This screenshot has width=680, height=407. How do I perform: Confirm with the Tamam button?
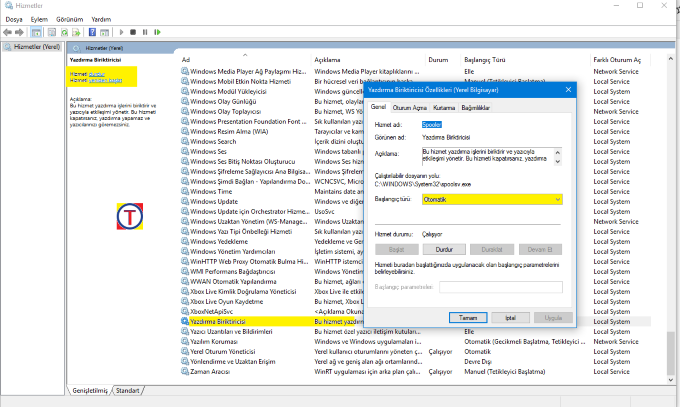[x=467, y=317]
